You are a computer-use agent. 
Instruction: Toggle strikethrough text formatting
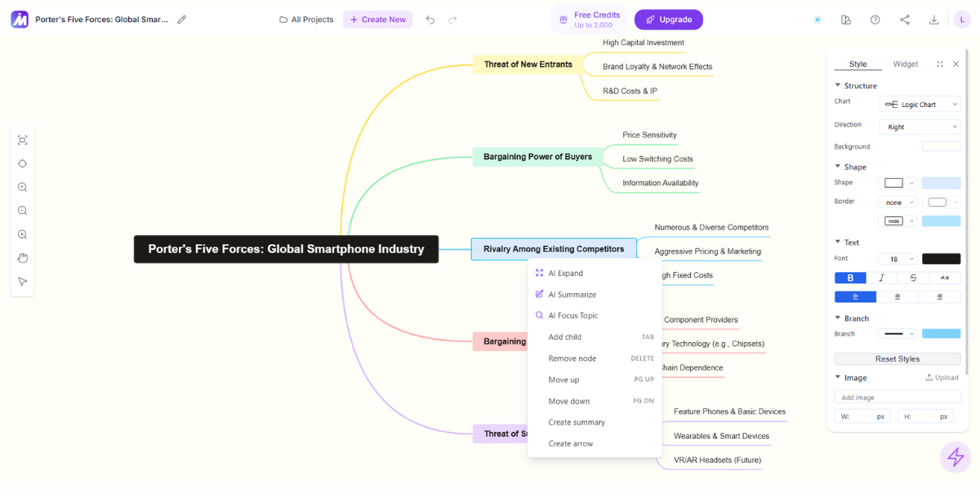pos(913,278)
